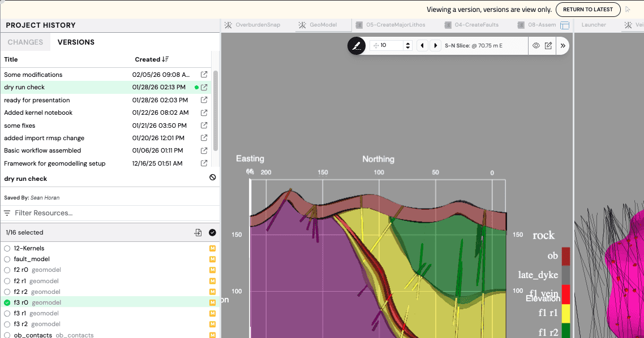Open the 'dry run check' version link icon

204,88
